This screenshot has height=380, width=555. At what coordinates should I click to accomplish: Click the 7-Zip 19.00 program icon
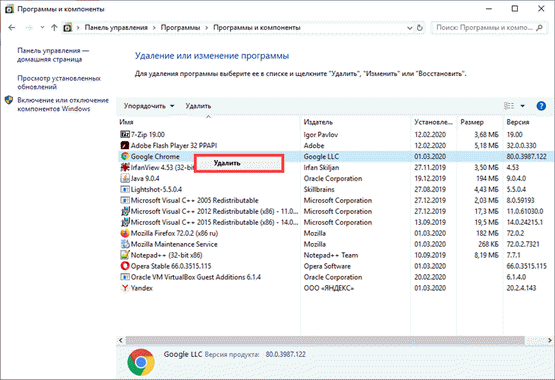pos(125,134)
